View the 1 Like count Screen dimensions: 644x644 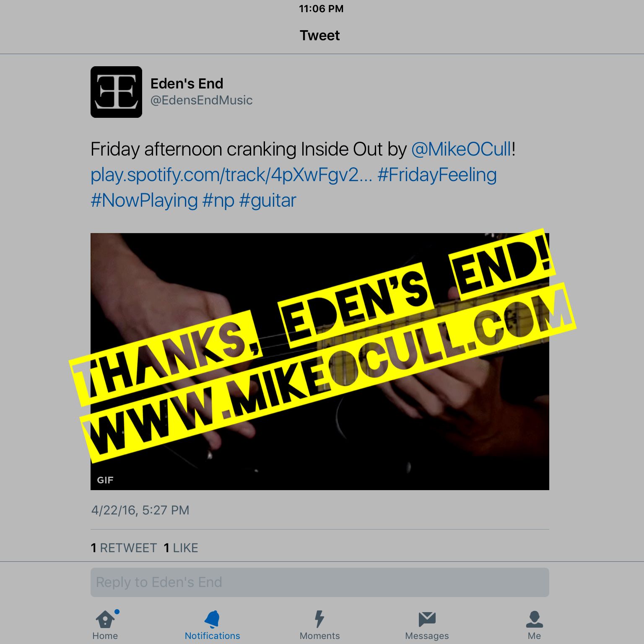coord(181,548)
